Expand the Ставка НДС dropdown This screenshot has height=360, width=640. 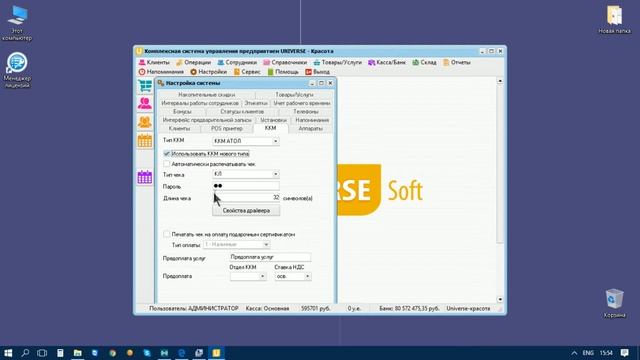(307, 276)
